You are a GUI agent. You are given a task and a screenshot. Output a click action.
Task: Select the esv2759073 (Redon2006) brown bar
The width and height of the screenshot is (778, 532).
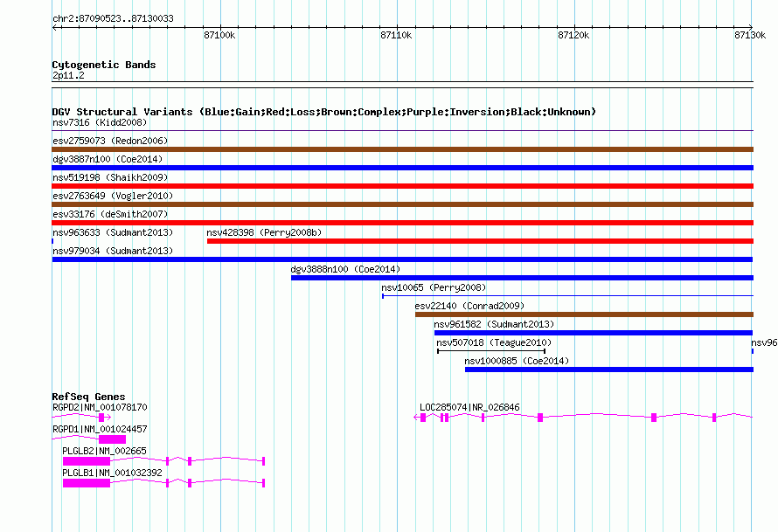click(x=402, y=149)
